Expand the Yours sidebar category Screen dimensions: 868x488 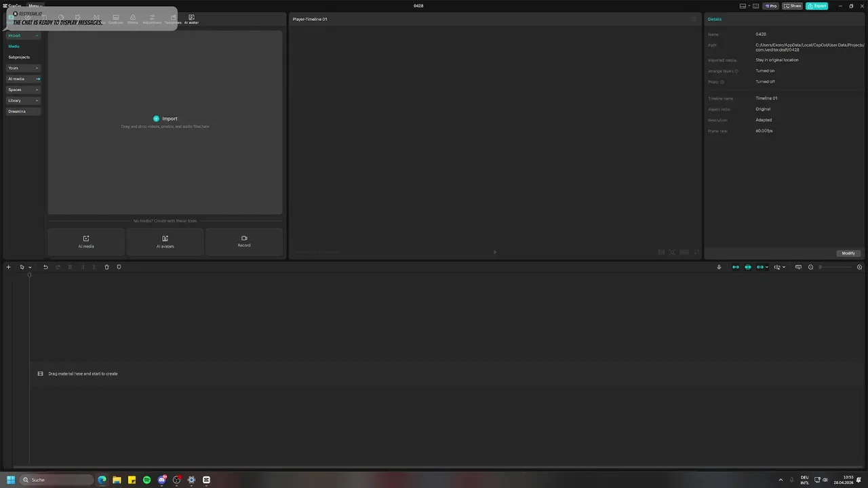[x=23, y=68]
